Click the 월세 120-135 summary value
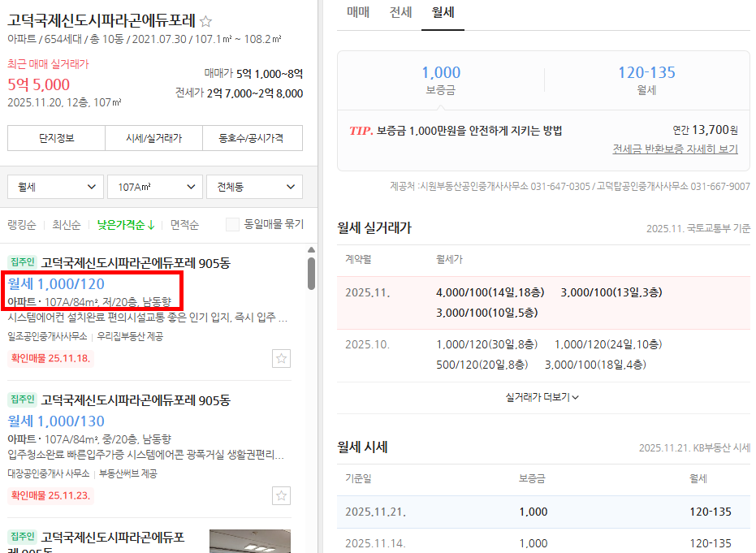This screenshot has height=553, width=756. (x=646, y=73)
